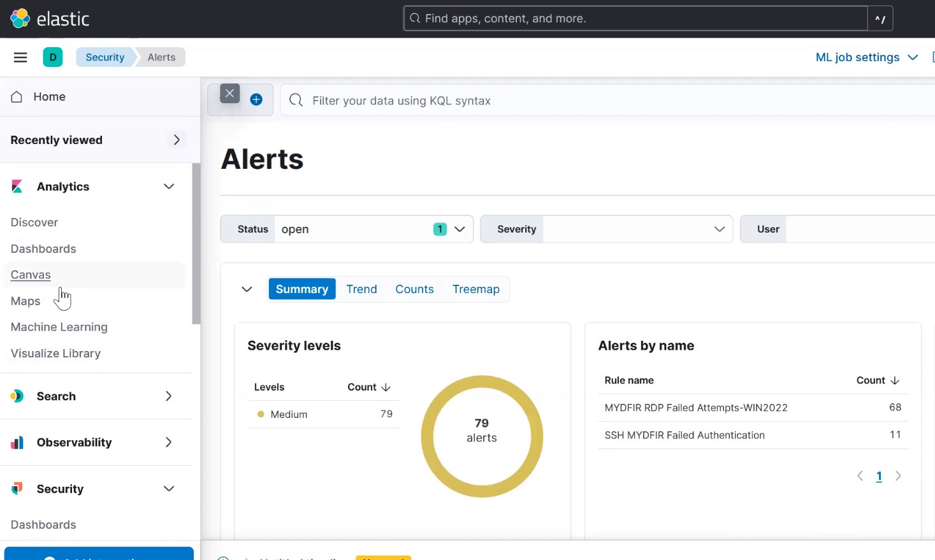
Task: Sort Alerts by name Count arrow
Action: 895,380
